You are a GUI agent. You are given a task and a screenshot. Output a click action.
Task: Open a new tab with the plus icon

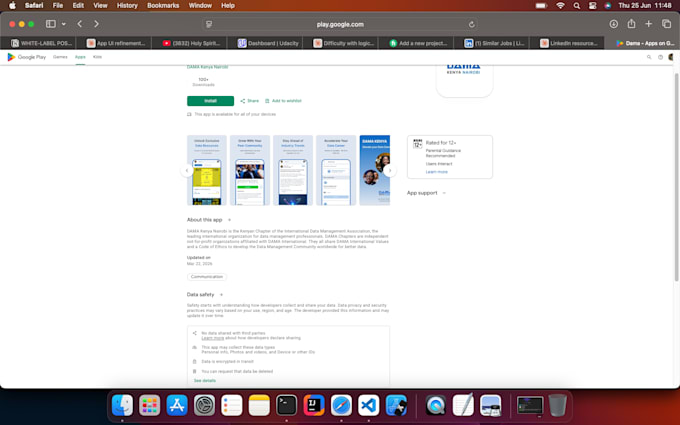click(x=648, y=24)
